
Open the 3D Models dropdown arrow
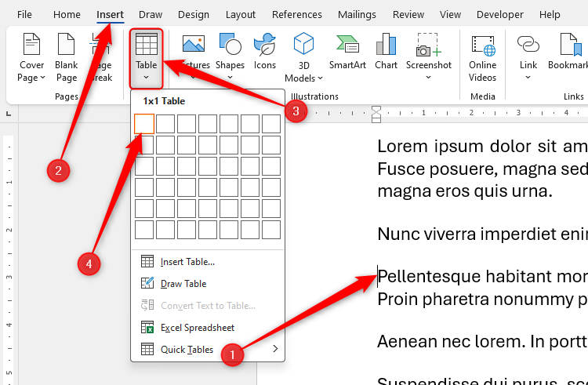click(321, 78)
